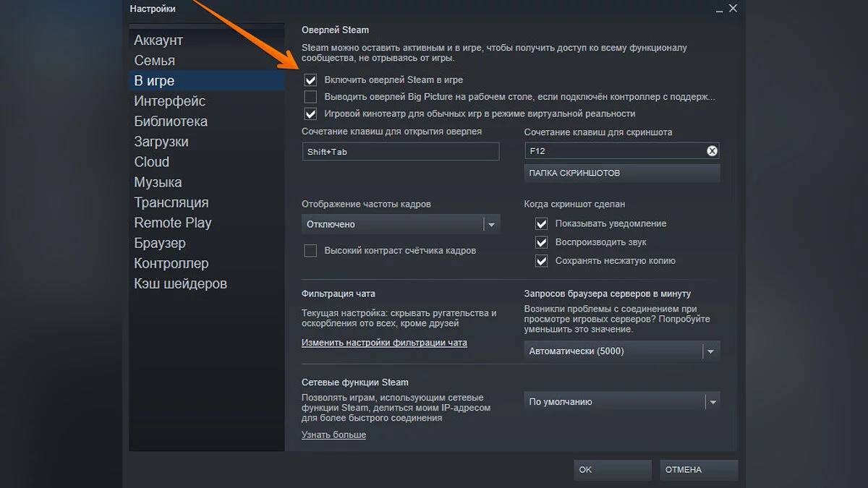Cancel changes with the 'ОТМЕНА' button
This screenshot has height=488, width=868.
tap(699, 470)
